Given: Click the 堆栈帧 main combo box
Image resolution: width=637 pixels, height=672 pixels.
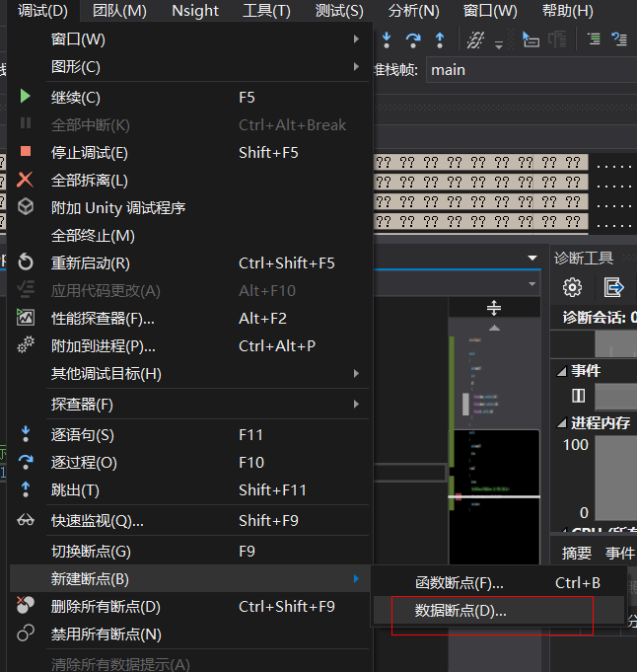Looking at the screenshot, I should tap(531, 70).
